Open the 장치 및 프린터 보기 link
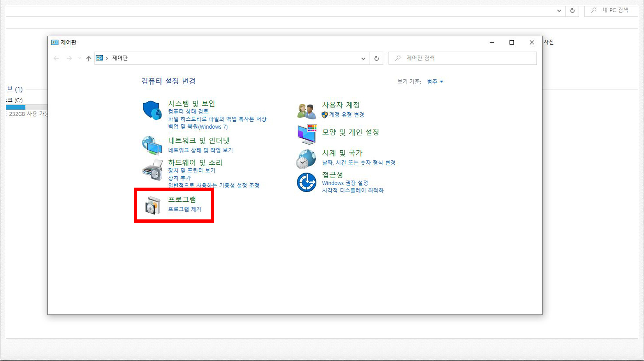The height and width of the screenshot is (361, 644). (x=191, y=171)
